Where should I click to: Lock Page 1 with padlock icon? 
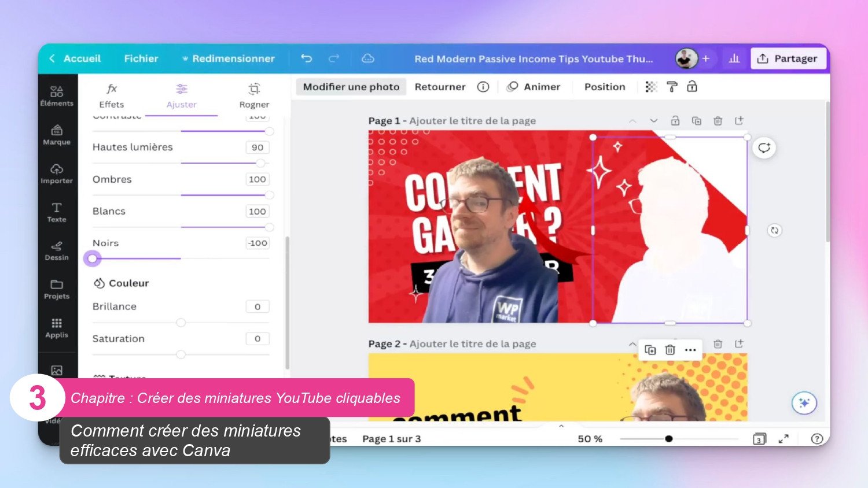pyautogui.click(x=675, y=121)
